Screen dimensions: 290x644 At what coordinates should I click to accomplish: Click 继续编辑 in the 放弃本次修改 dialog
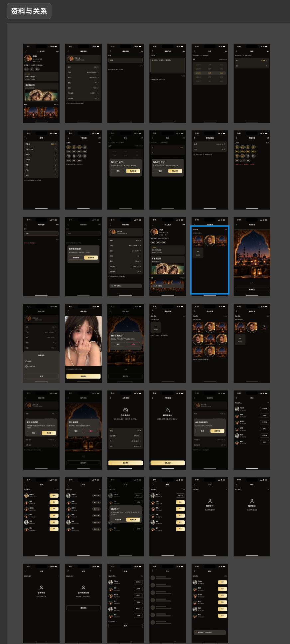point(76,257)
